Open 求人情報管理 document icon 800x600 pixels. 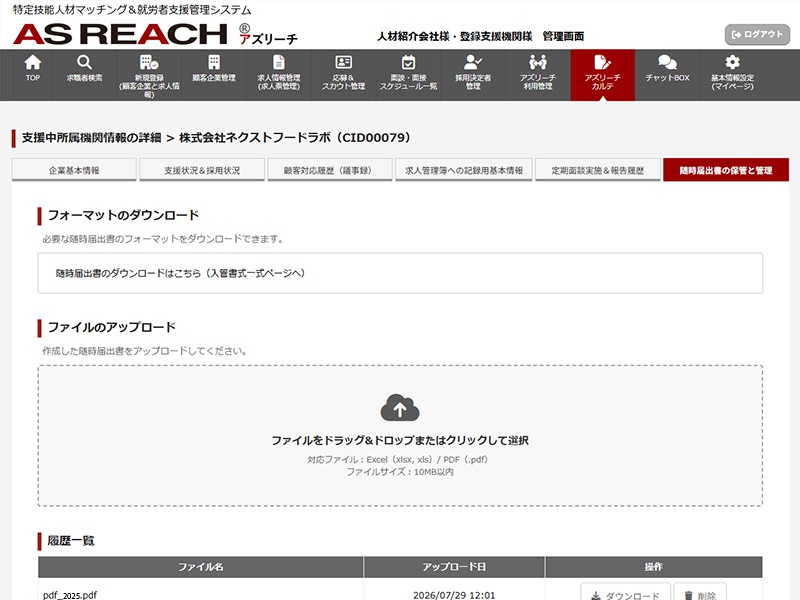click(279, 62)
